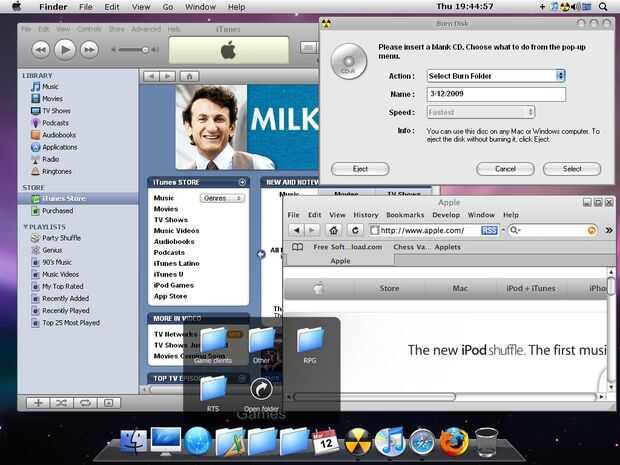Show all bookmarks book icon
This screenshot has height=465, width=620.
[x=297, y=247]
